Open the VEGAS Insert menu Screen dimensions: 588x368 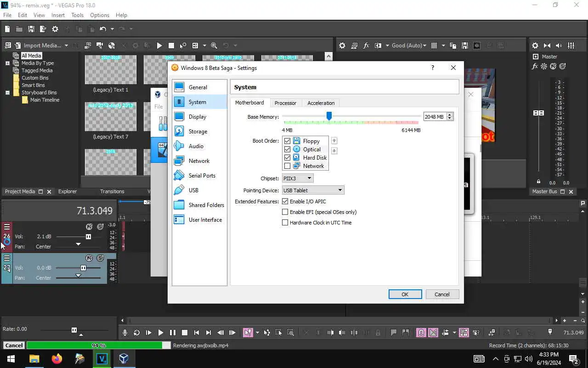58,15
